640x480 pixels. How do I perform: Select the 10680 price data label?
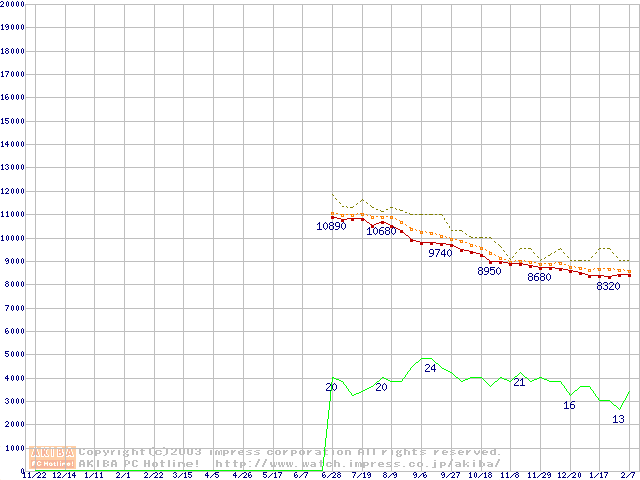tap(381, 232)
